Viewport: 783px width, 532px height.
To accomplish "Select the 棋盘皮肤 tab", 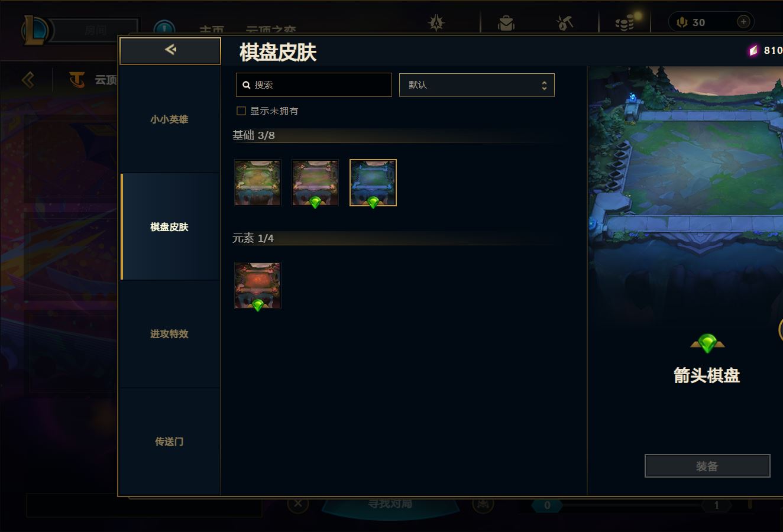I will (x=169, y=227).
